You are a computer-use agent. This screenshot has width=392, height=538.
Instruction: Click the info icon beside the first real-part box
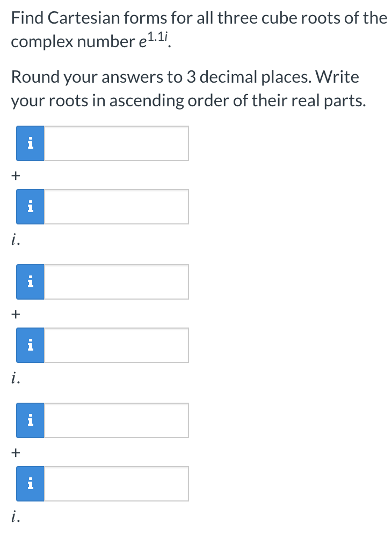click(30, 143)
